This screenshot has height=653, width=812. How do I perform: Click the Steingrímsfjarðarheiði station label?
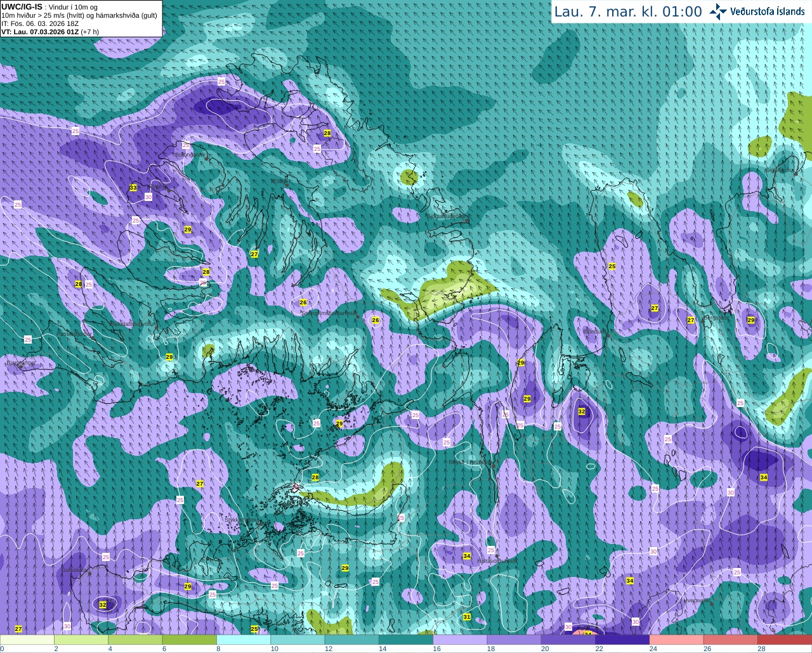click(x=329, y=313)
